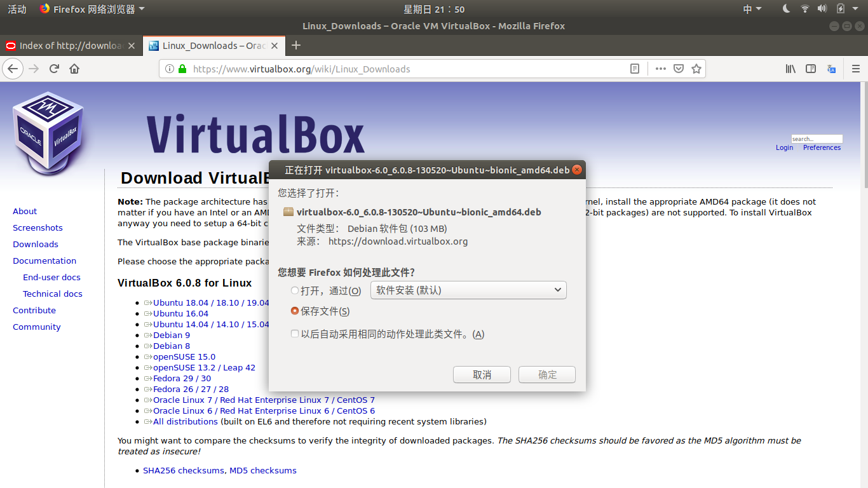Click the OK (确定) button
The image size is (868, 488).
click(x=547, y=374)
